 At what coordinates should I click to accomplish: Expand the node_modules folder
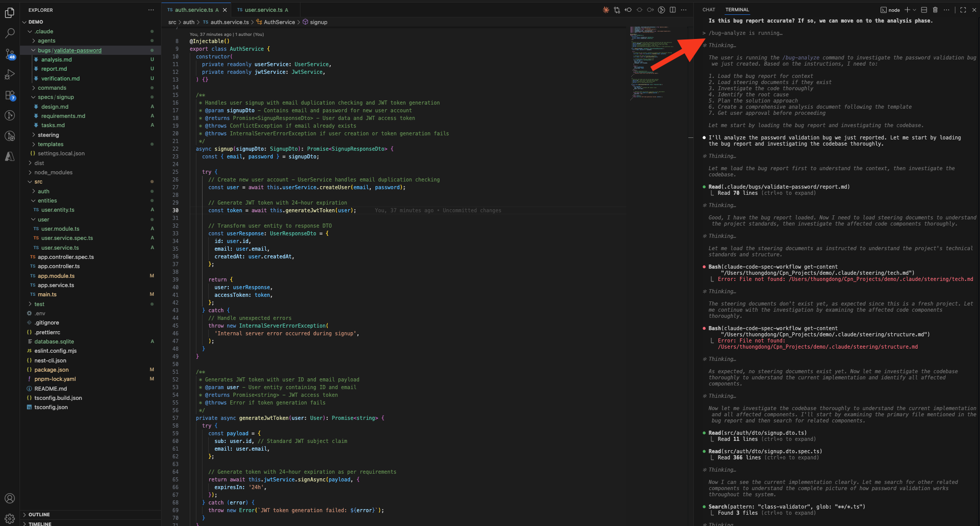[x=53, y=172]
